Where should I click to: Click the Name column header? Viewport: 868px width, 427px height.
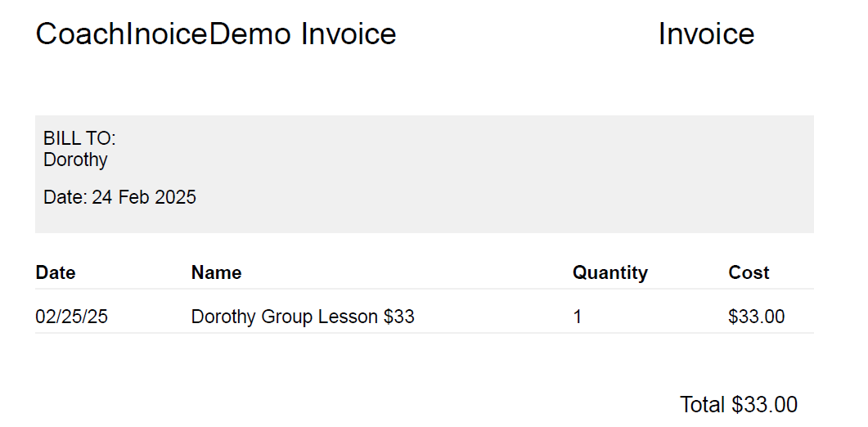pos(217,272)
